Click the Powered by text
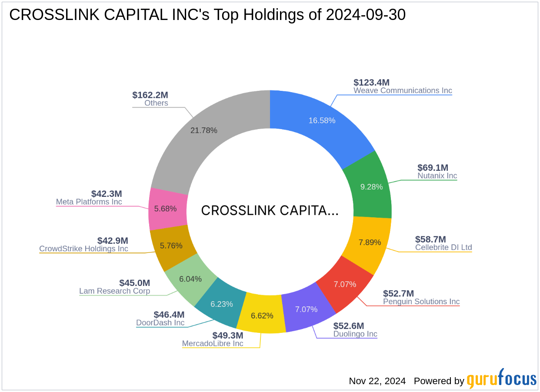 (x=439, y=381)
